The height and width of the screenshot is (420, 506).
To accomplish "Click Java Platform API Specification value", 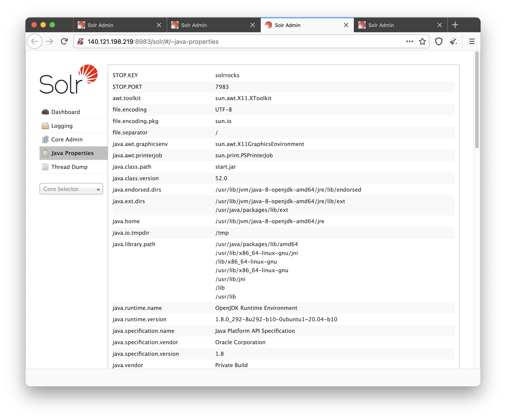I will pos(255,331).
